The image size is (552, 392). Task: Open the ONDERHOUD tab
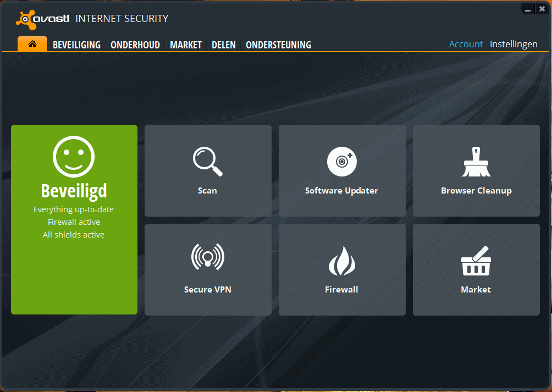click(x=135, y=45)
